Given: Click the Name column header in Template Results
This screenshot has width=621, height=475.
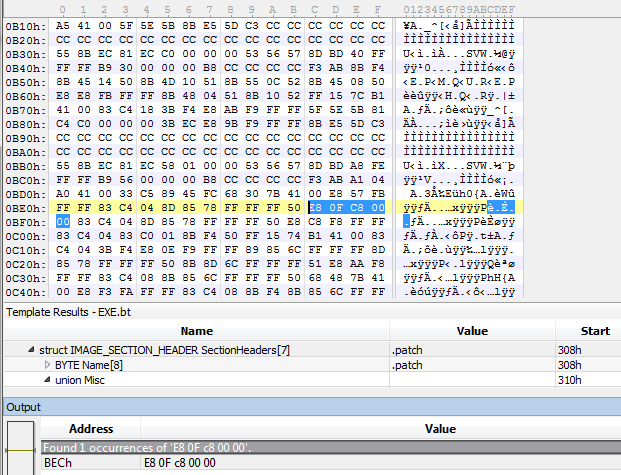Looking at the screenshot, I should 196,331.
